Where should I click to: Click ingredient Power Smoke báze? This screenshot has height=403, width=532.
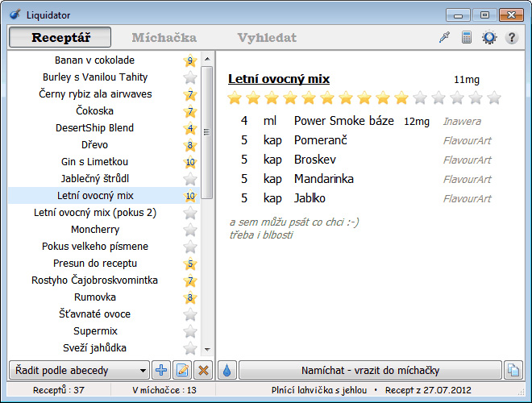coord(343,121)
